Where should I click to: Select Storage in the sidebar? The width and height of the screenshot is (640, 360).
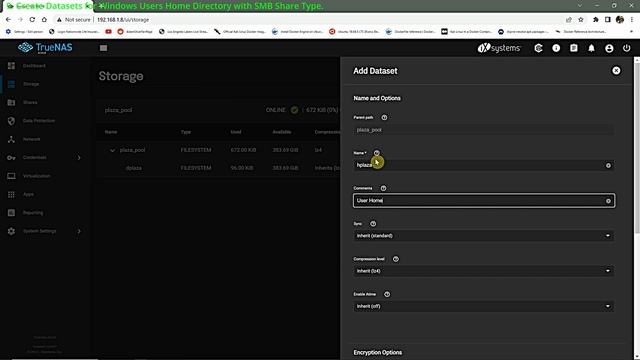[x=31, y=84]
